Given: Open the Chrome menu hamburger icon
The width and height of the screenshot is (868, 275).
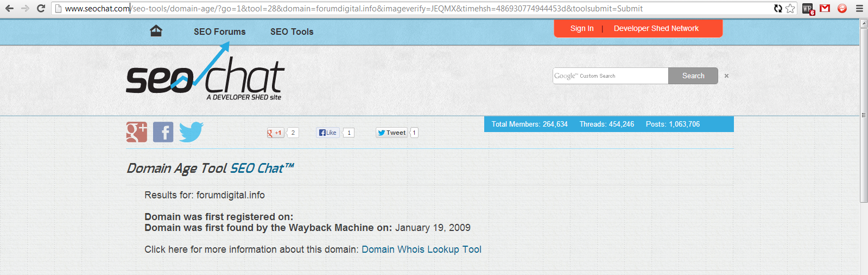Looking at the screenshot, I should click(x=859, y=8).
